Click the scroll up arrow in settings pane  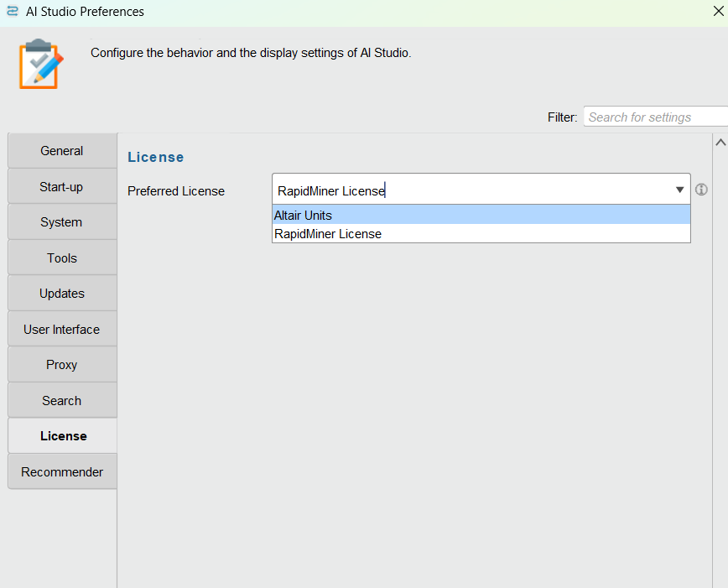tap(720, 143)
